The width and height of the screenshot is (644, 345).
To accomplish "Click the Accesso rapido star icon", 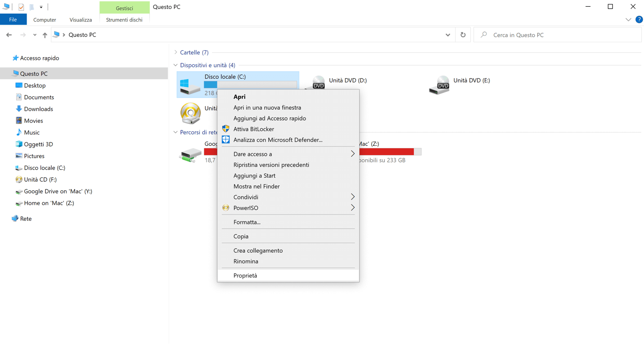I will click(x=15, y=58).
